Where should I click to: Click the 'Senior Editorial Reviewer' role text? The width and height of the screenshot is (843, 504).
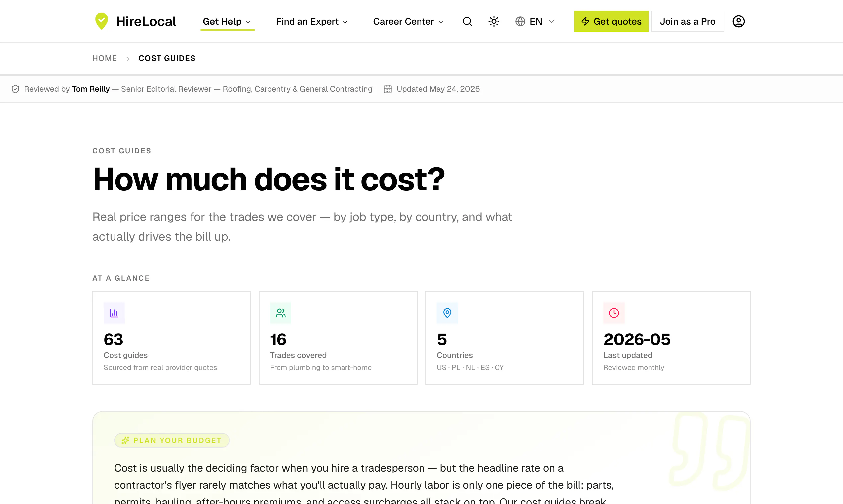pos(166,89)
